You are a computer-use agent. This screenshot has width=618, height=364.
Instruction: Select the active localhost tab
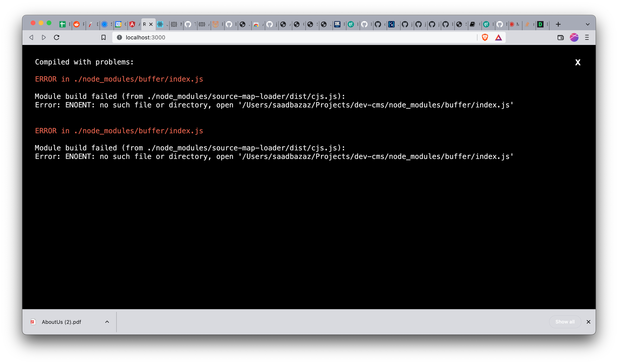point(145,24)
